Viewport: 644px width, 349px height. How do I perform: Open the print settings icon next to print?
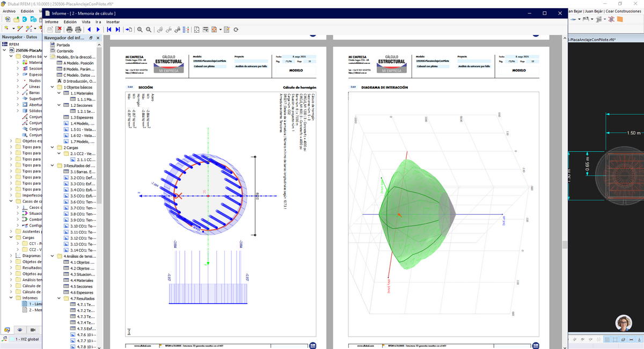pos(78,30)
